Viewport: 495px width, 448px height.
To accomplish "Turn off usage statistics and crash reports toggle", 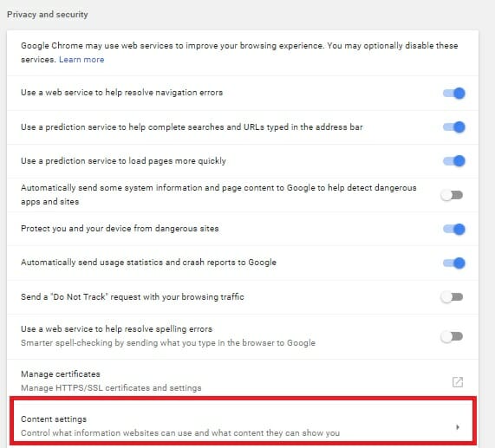I will (x=453, y=263).
